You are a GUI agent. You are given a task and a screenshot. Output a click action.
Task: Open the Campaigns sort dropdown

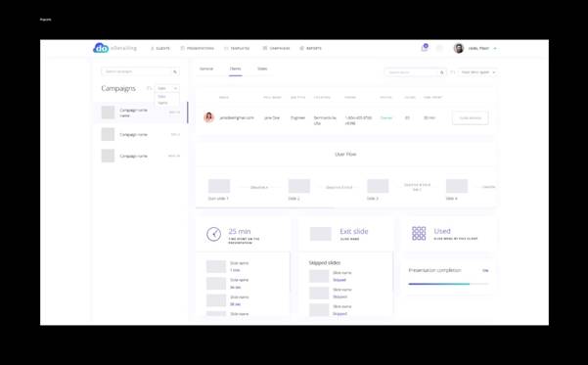click(x=167, y=88)
